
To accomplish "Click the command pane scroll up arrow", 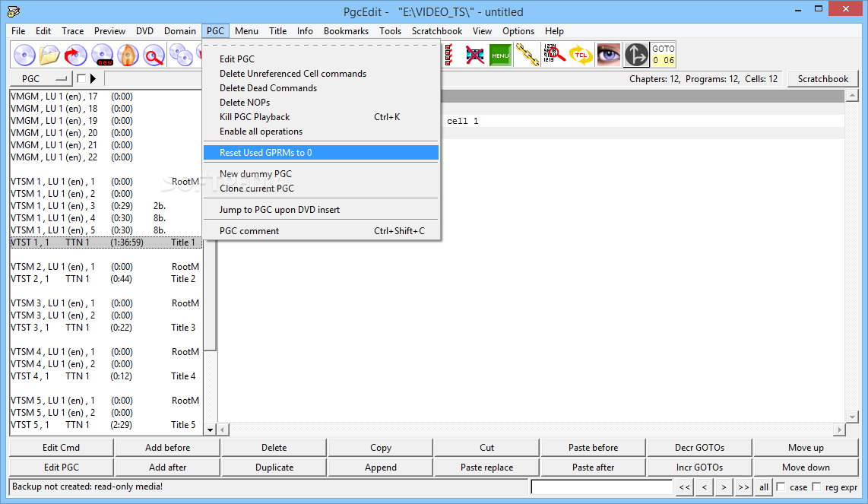I will click(x=853, y=96).
